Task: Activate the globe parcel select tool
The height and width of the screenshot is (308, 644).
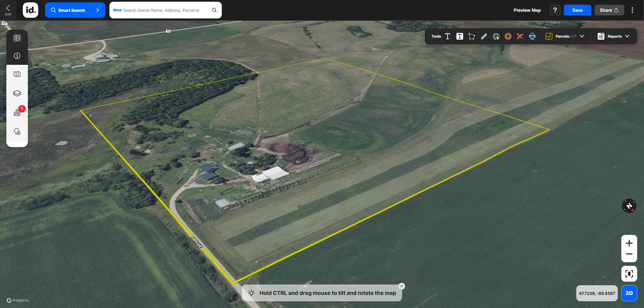Action: pyautogui.click(x=496, y=36)
